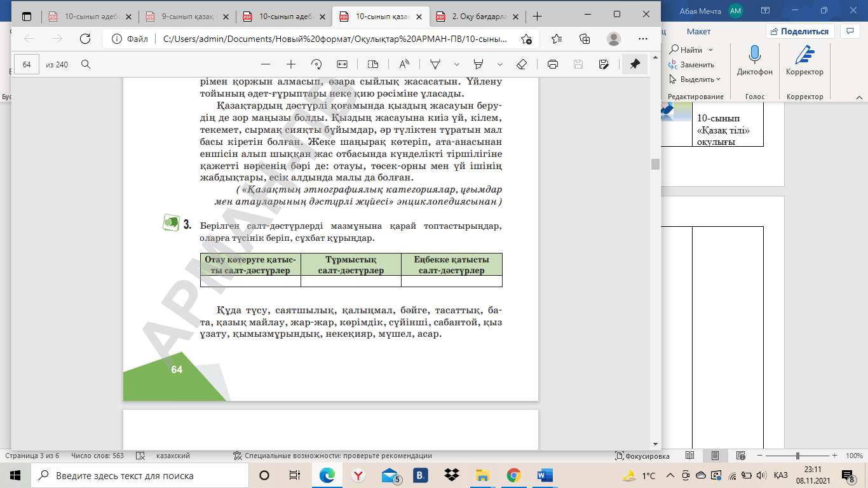Toggle the PDF page view mode
Screen dimensions: 868x488
point(373,64)
